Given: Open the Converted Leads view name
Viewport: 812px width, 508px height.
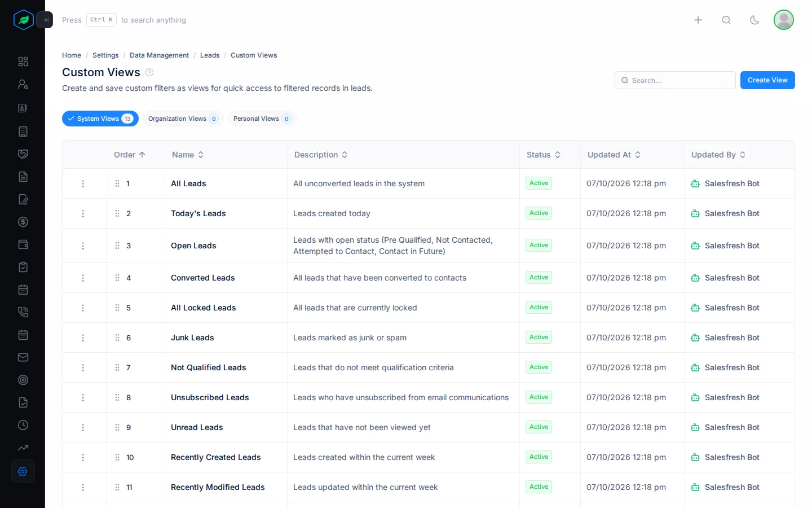Looking at the screenshot, I should click(203, 278).
